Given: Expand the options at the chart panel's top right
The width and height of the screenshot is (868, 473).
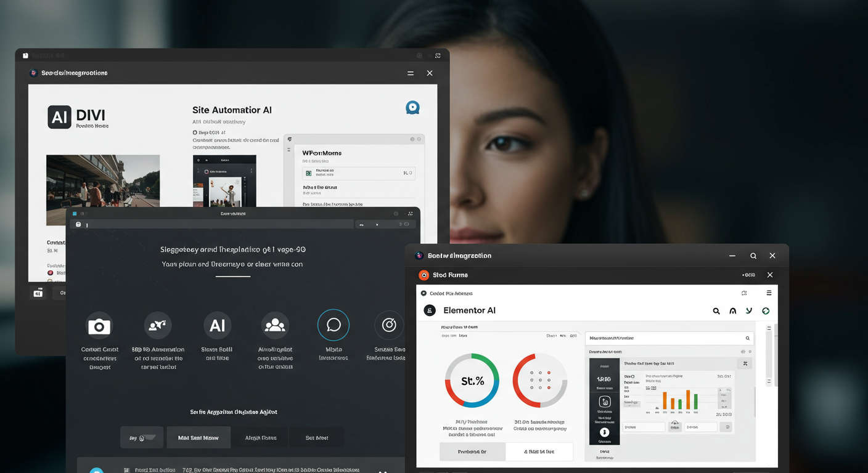Looking at the screenshot, I should [x=745, y=363].
